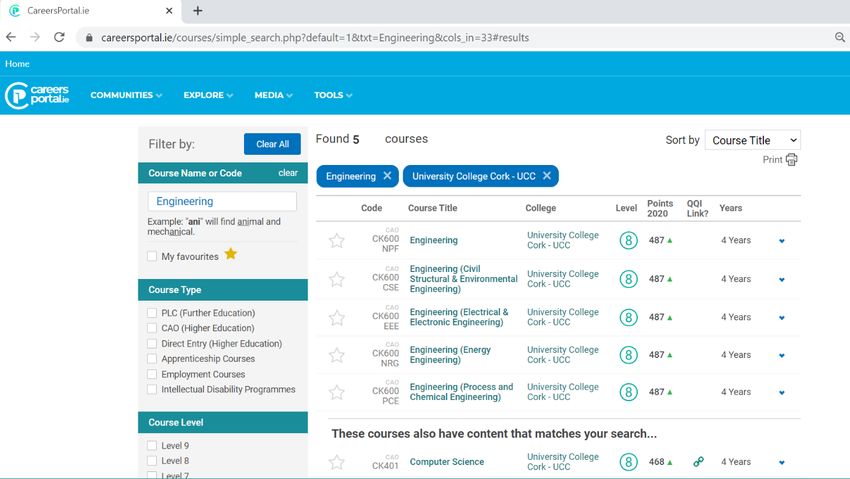850x479 pixels.
Task: Open a new browser tab
Action: [x=198, y=11]
